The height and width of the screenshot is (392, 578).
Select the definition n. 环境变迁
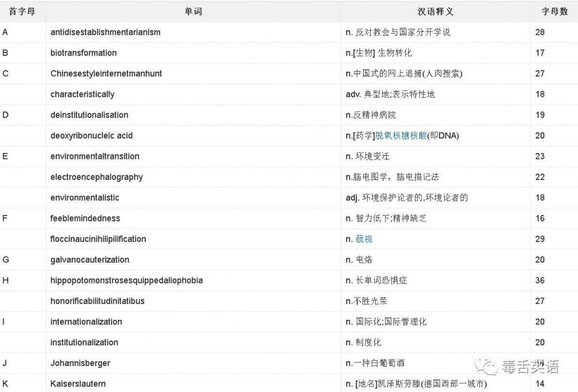tap(367, 157)
